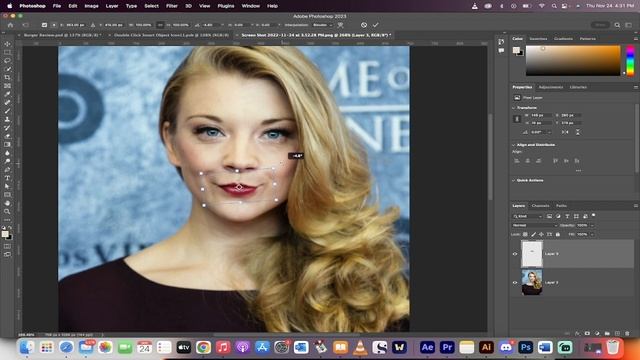This screenshot has width=640, height=360.
Task: Select the Lasso tool
Action: 7,60
